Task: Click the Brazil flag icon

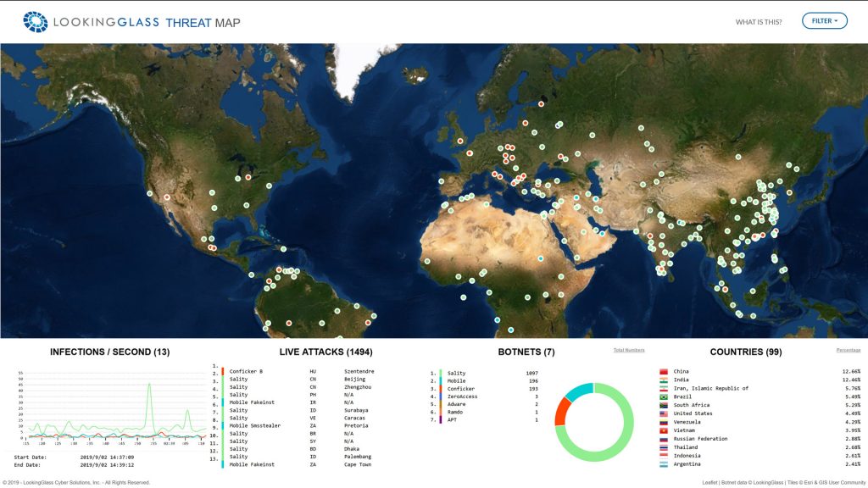Action: [664, 396]
